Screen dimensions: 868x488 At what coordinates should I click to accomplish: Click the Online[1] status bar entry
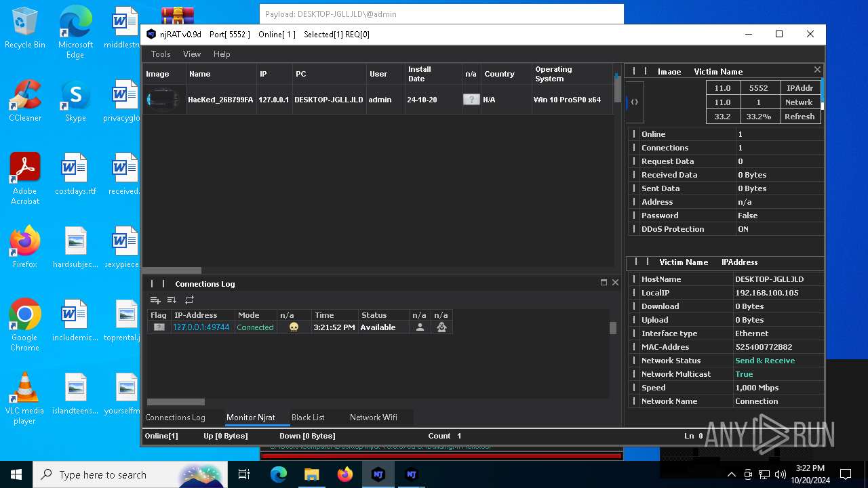point(161,436)
